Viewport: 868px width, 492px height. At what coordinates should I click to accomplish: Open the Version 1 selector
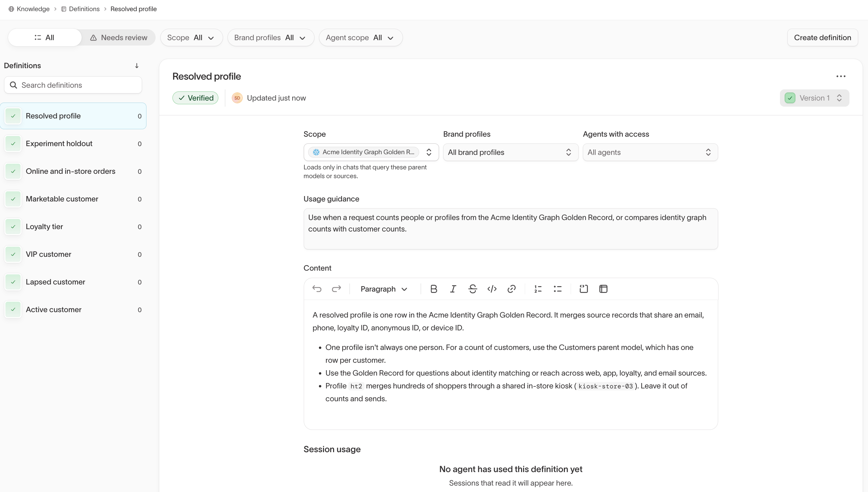[x=814, y=98]
